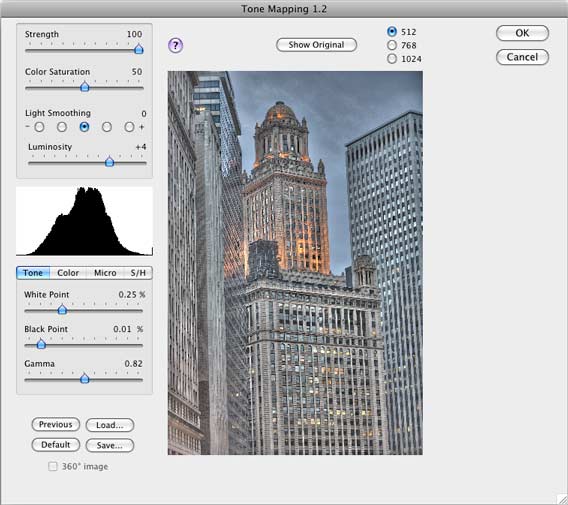The height and width of the screenshot is (505, 568).
Task: Select the 768 preview size radio button
Action: tap(392, 45)
